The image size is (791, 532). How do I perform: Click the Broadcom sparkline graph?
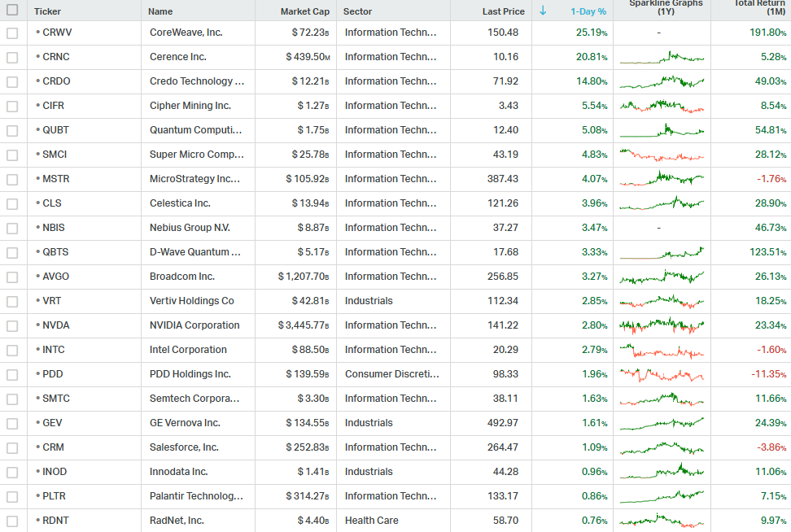coord(662,277)
